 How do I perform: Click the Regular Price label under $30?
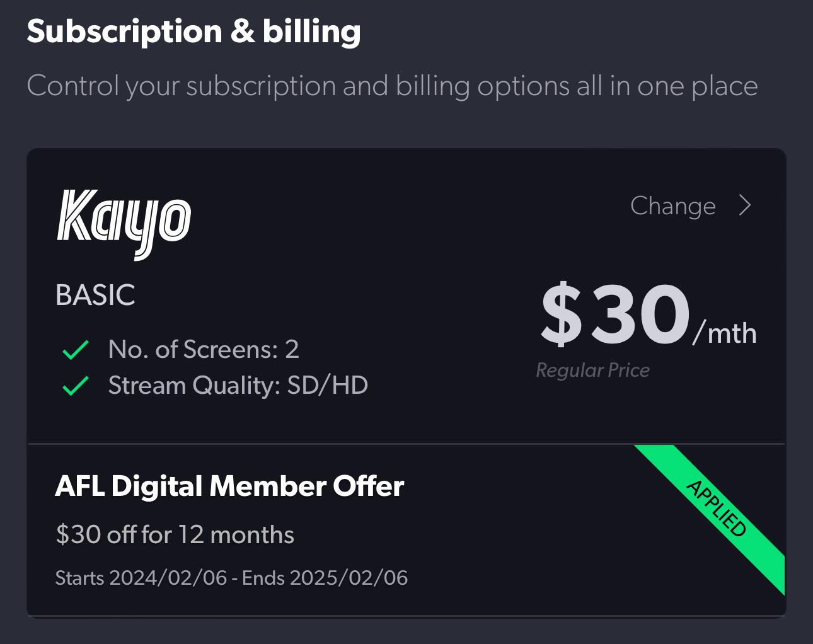(592, 370)
